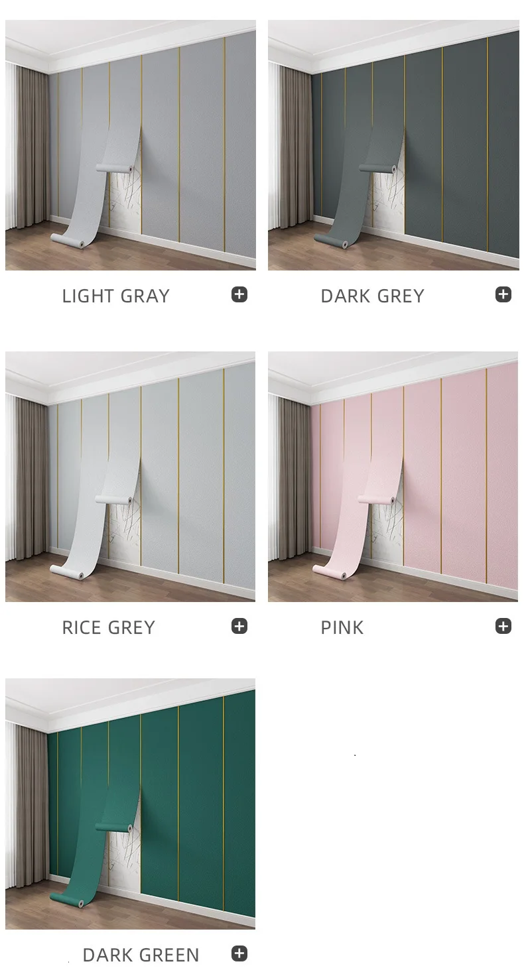Click the plus icon beside DARK GREEN

click(x=239, y=953)
